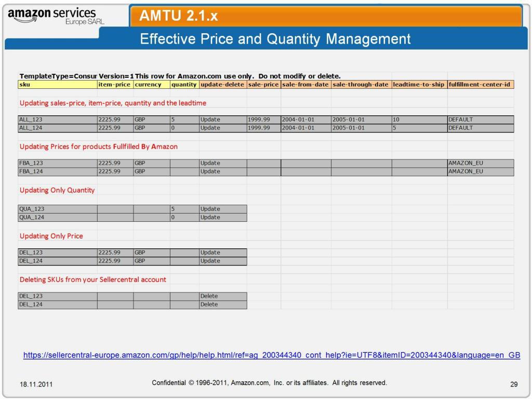Viewport: 532px width, 399px height.
Task: Select the item-price 2225.99 in row ALL_123
Action: point(115,119)
